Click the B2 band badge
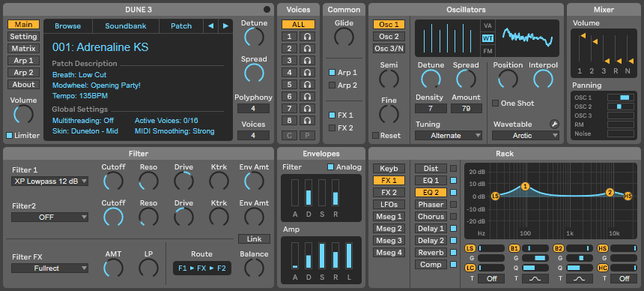The height and width of the screenshot is (291, 644). [x=558, y=248]
